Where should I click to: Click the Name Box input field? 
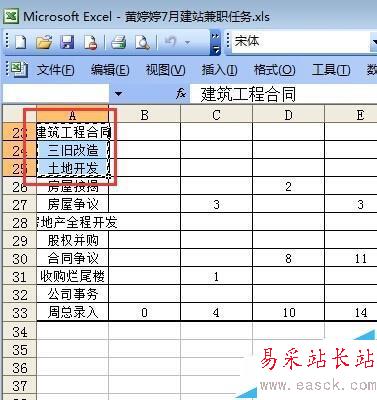(x=56, y=94)
